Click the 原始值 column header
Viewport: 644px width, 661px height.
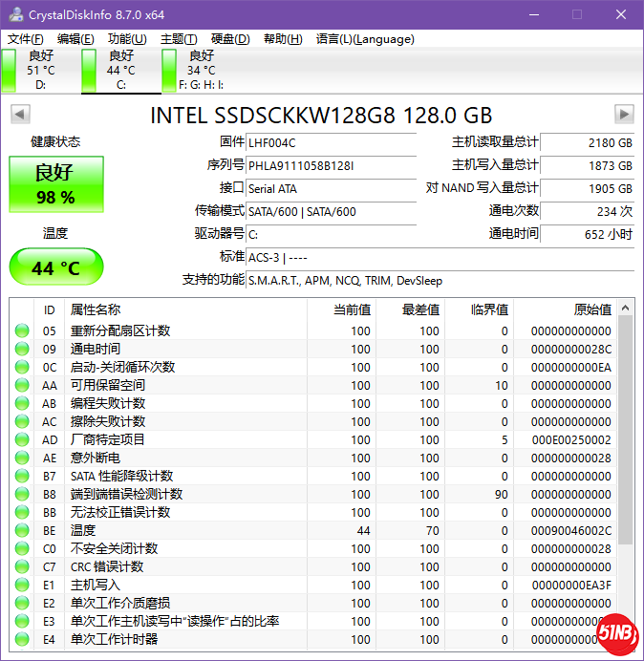(573, 309)
